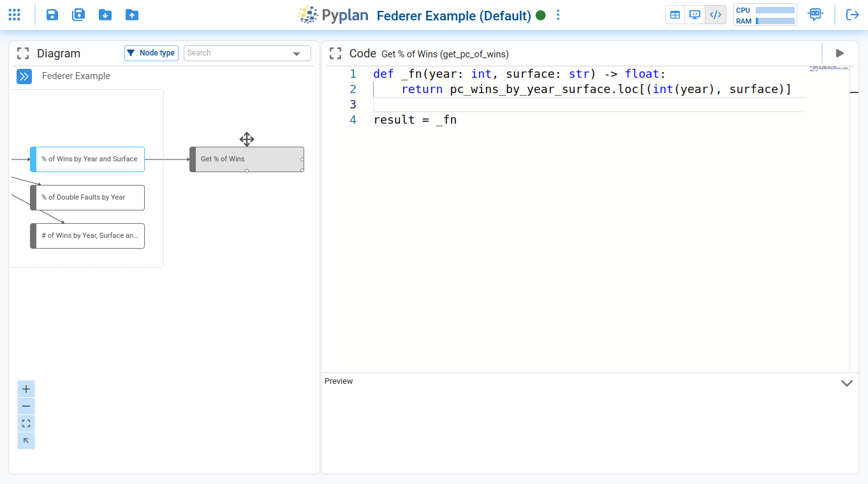Image resolution: width=868 pixels, height=484 pixels.
Task: Upload a model file
Action: click(x=132, y=15)
